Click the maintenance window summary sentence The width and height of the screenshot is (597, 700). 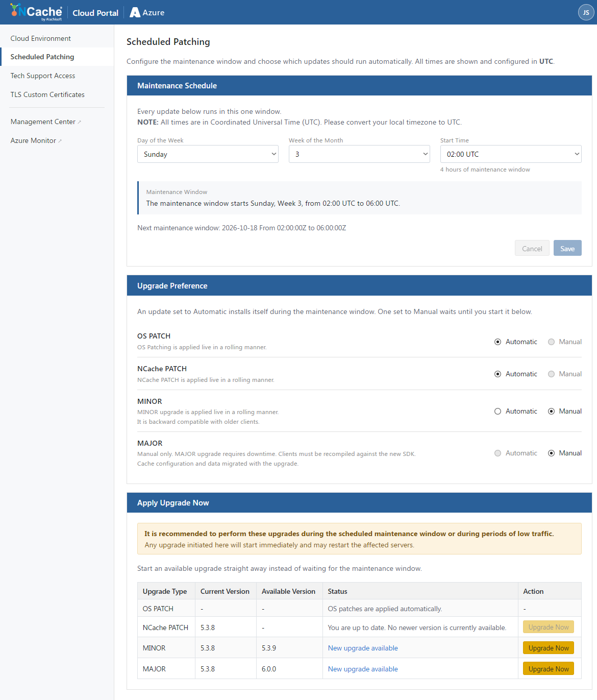[x=273, y=203]
